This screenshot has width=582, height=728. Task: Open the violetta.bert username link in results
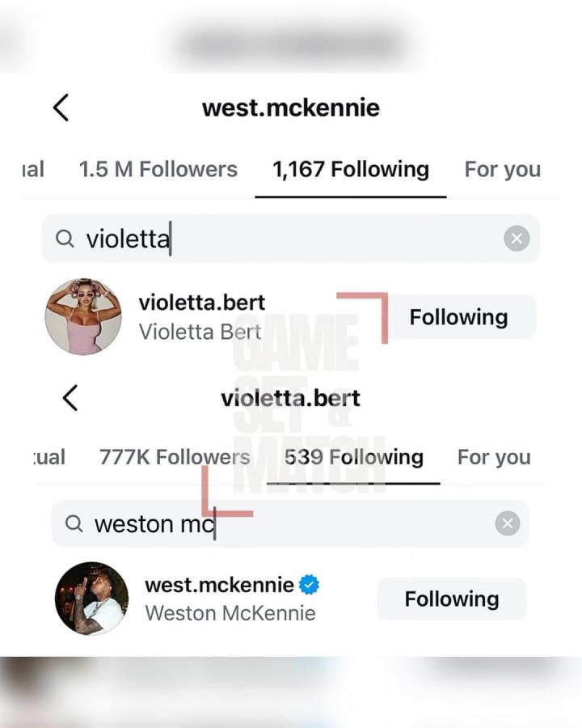pos(201,303)
